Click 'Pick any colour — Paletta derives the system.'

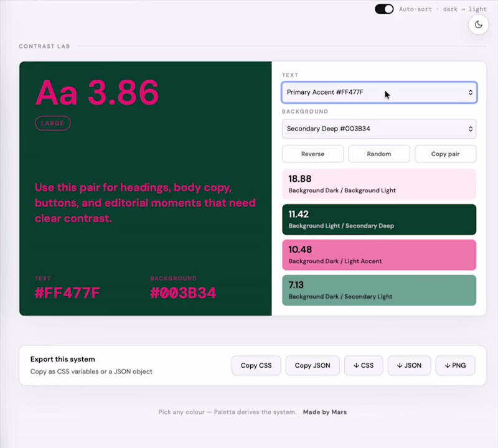[227, 412]
